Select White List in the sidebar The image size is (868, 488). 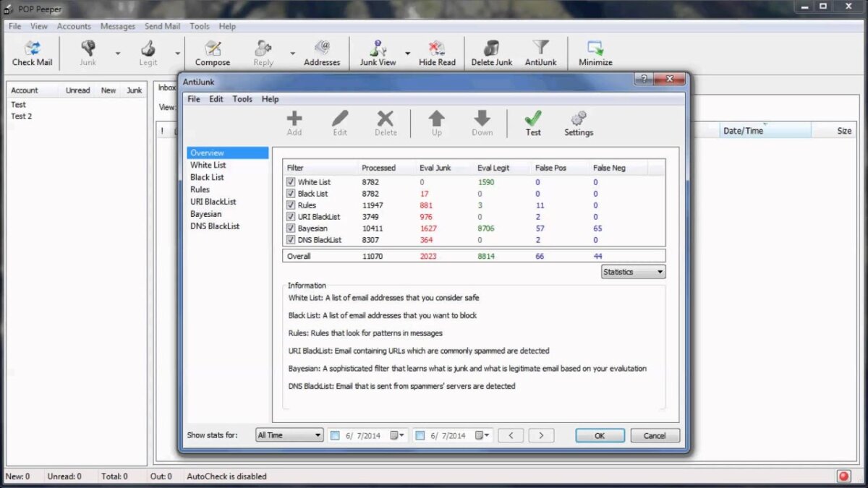tap(208, 165)
